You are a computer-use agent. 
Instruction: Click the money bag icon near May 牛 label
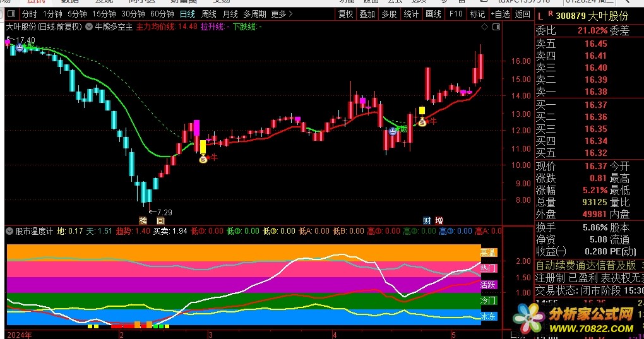[422, 122]
